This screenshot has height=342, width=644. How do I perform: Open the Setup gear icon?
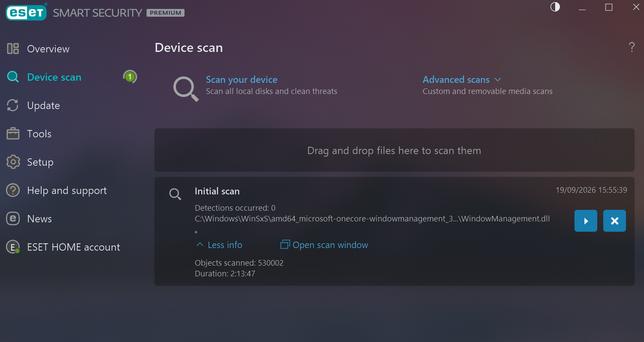[13, 162]
